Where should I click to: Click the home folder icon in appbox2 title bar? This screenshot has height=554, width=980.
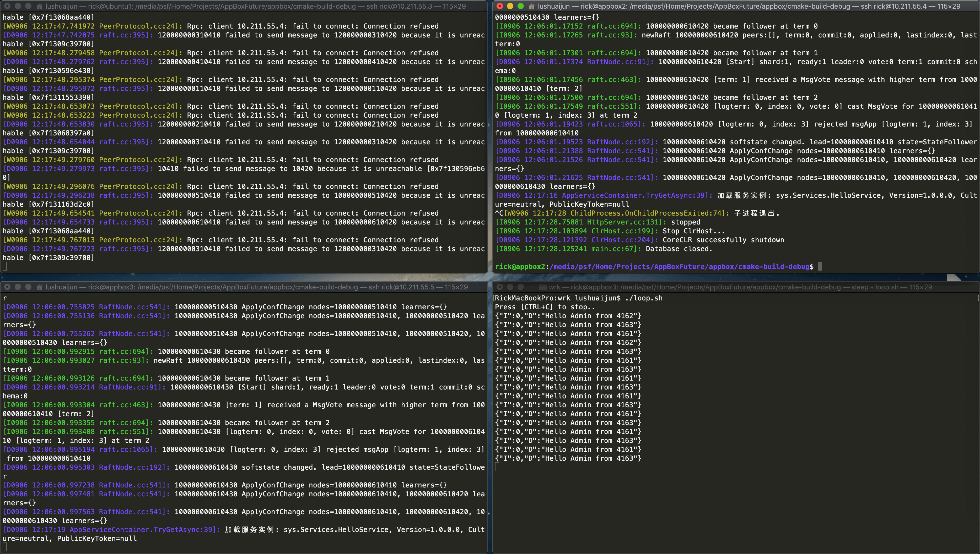point(531,6)
